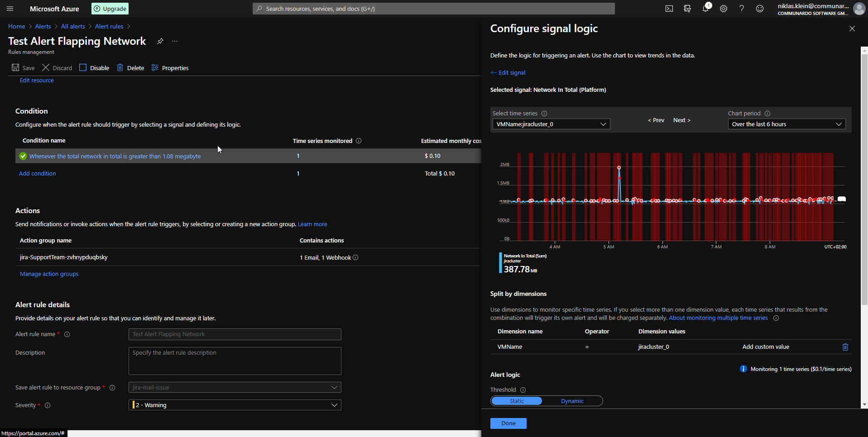This screenshot has width=868, height=437.
Task: Close the Configure signal logic panel
Action: tap(852, 28)
